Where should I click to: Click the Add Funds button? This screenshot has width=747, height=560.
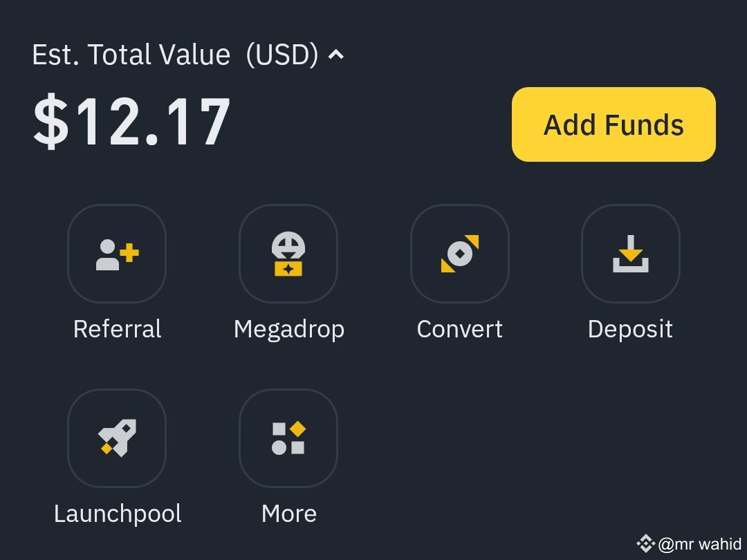[x=614, y=124]
